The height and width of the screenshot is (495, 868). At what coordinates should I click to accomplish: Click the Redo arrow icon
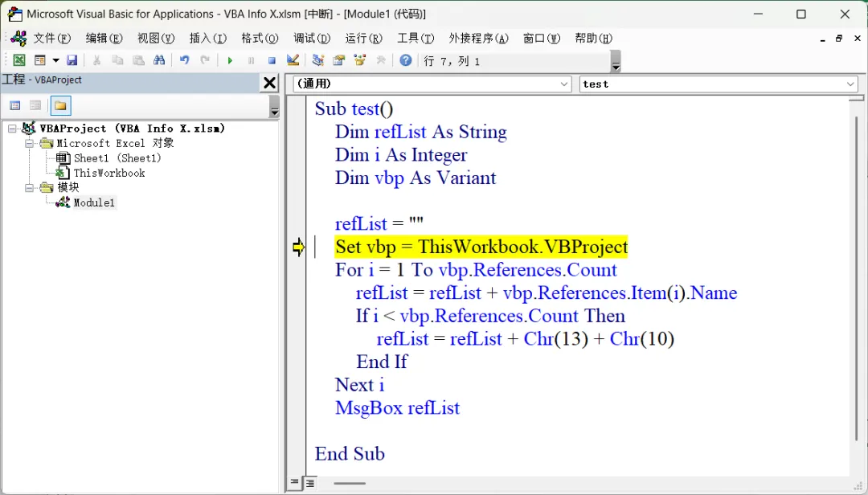(205, 60)
